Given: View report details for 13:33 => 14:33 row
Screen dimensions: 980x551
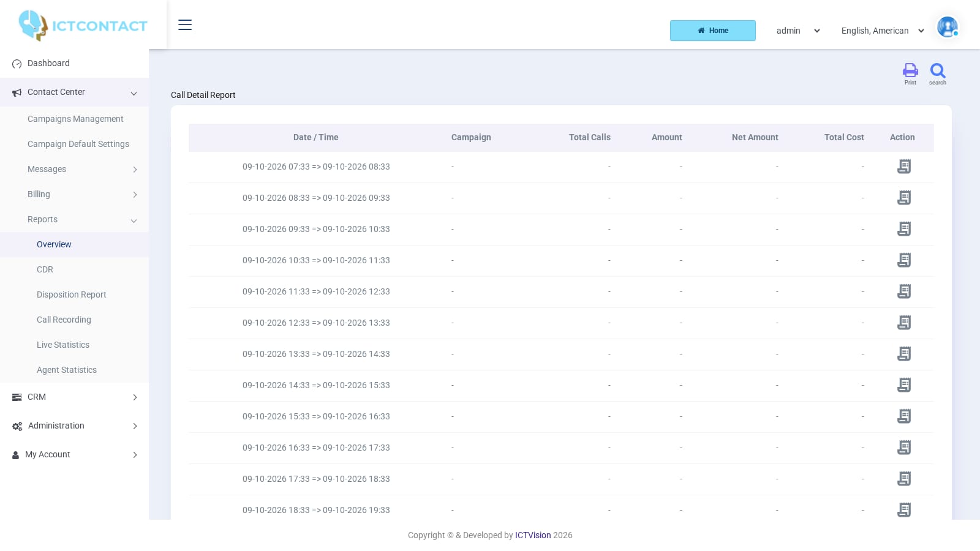Looking at the screenshot, I should pos(904,354).
